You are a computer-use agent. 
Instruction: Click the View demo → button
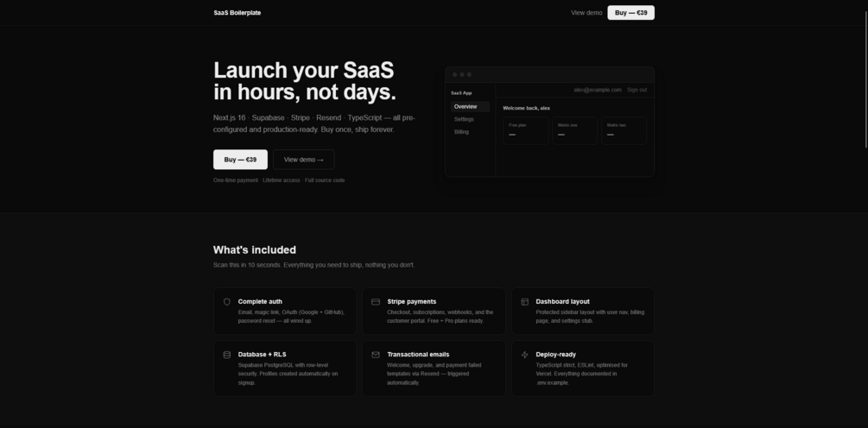303,160
